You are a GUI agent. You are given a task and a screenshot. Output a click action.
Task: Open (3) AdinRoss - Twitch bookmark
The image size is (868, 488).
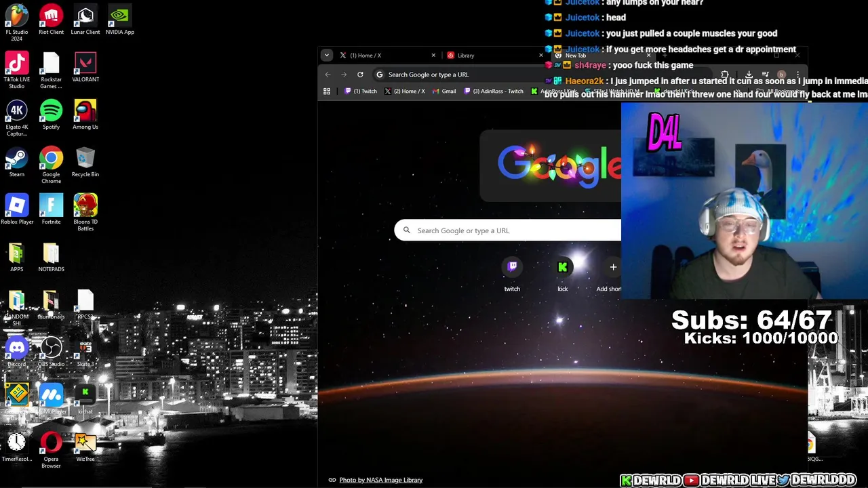click(x=494, y=91)
